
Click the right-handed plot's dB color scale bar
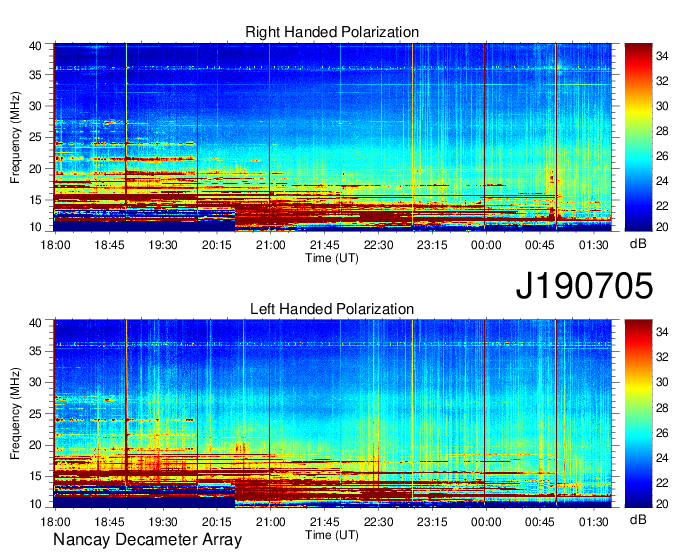[638, 137]
